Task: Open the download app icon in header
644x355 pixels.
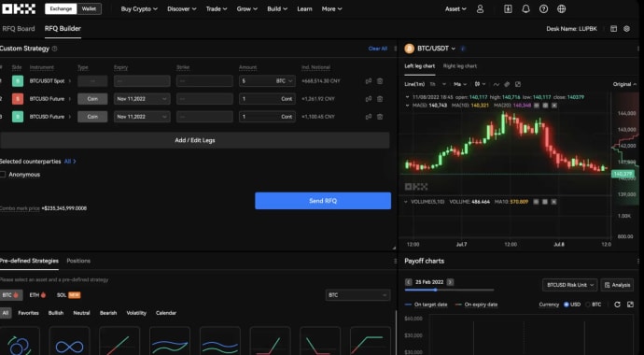Action: point(508,8)
